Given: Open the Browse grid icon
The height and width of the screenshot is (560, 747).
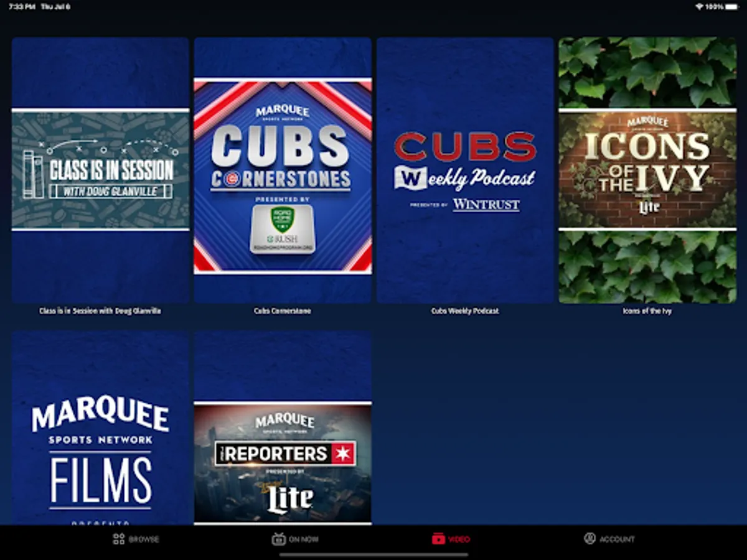Looking at the screenshot, I should click(x=118, y=539).
